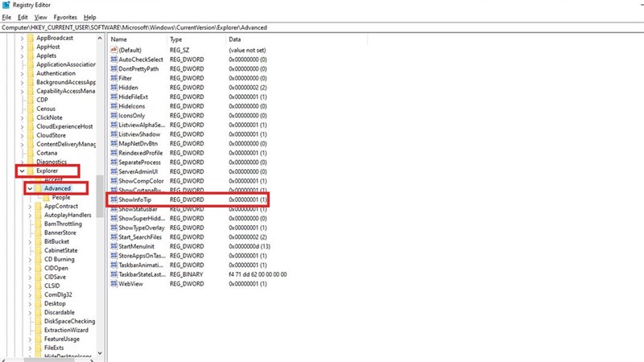Image resolution: width=644 pixels, height=362 pixels.
Task: Click inside the registry path address bar
Action: coord(322,27)
